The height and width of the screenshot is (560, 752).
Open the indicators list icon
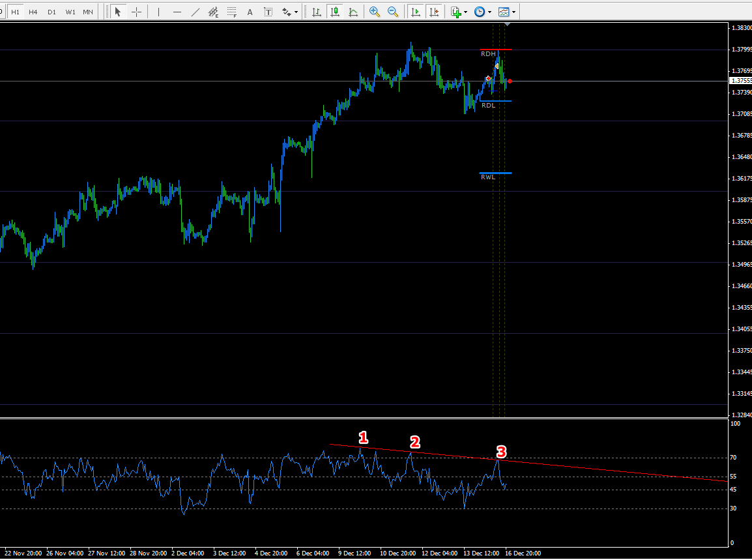coord(456,12)
